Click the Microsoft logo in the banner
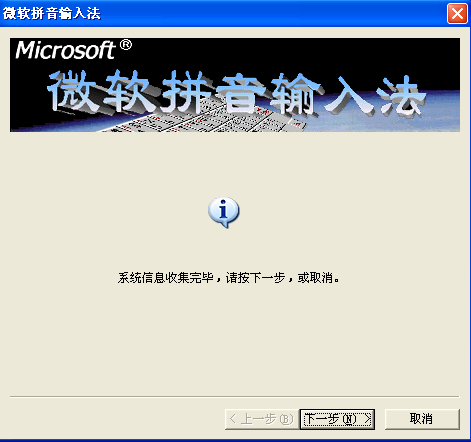 [65, 50]
